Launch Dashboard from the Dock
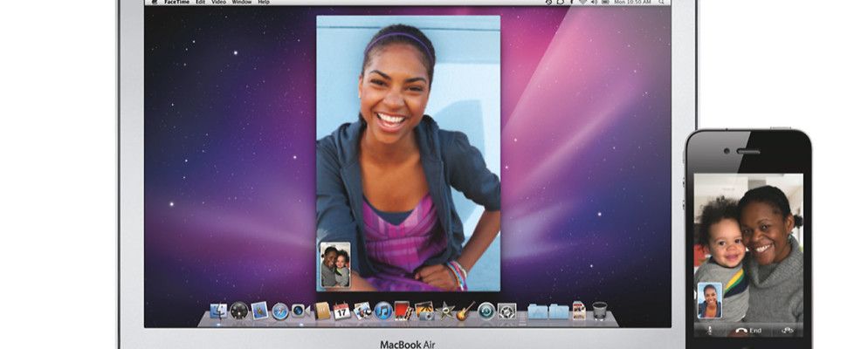The height and width of the screenshot is (349, 868). 239,311
